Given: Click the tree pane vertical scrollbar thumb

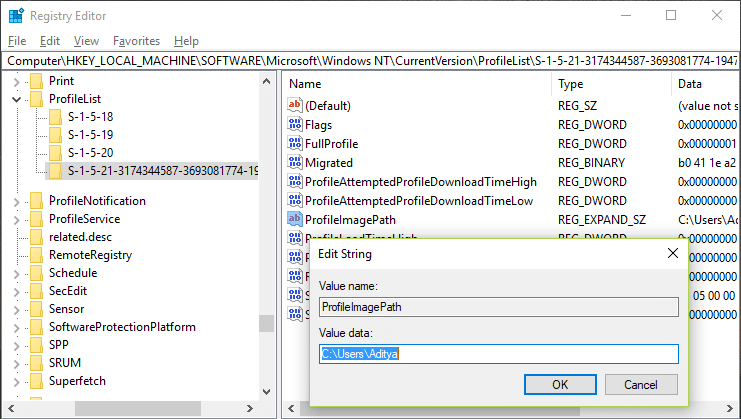Looking at the screenshot, I should pyautogui.click(x=266, y=324).
